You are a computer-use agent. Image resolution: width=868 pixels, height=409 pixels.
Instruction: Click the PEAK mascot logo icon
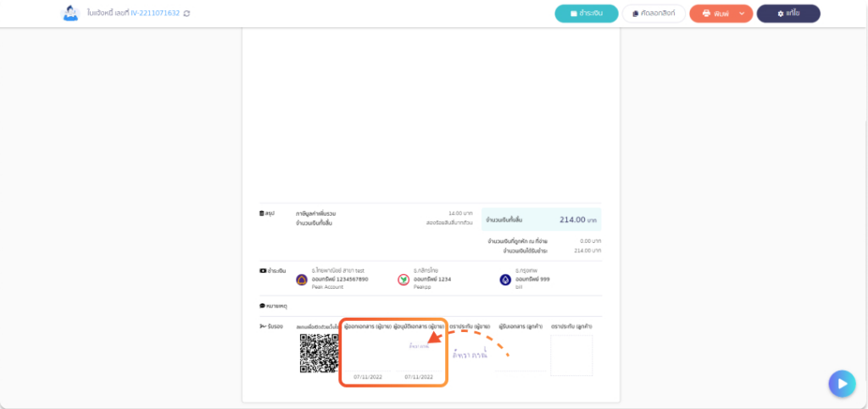(70, 14)
